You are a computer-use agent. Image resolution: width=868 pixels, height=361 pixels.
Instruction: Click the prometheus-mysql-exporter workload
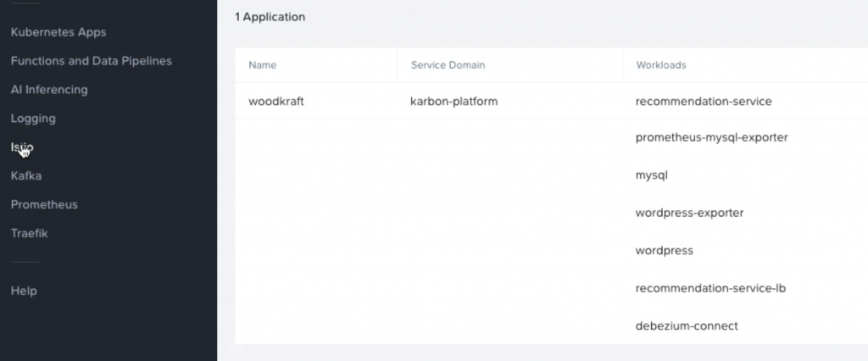coord(711,137)
